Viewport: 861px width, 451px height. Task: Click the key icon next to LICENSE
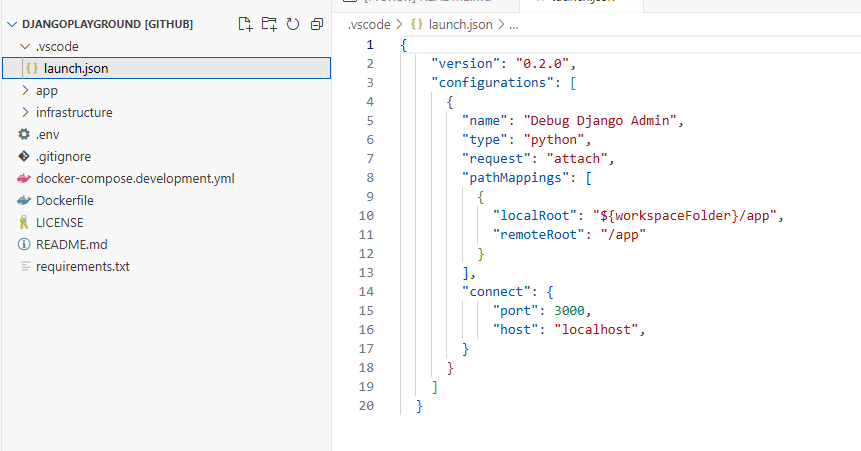(24, 222)
